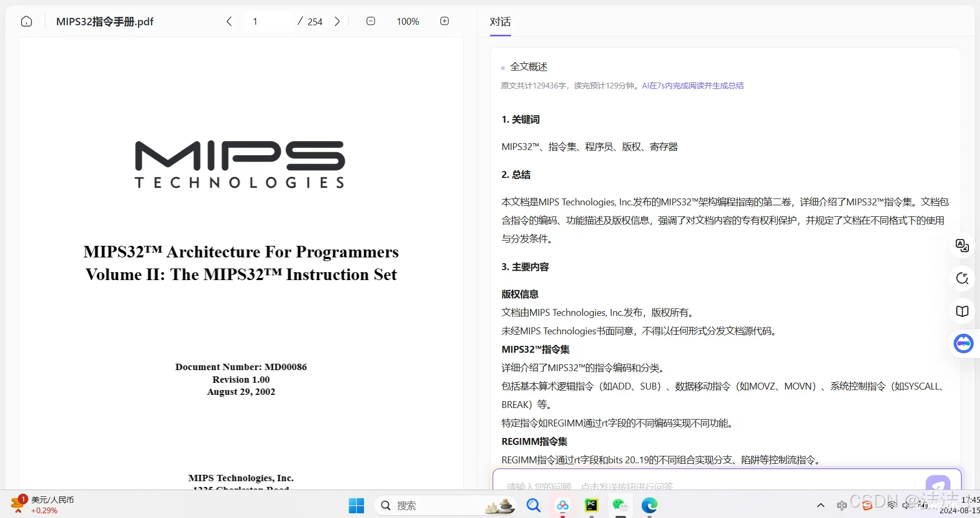Click the REGIMM指令集 subheading

pos(534,442)
